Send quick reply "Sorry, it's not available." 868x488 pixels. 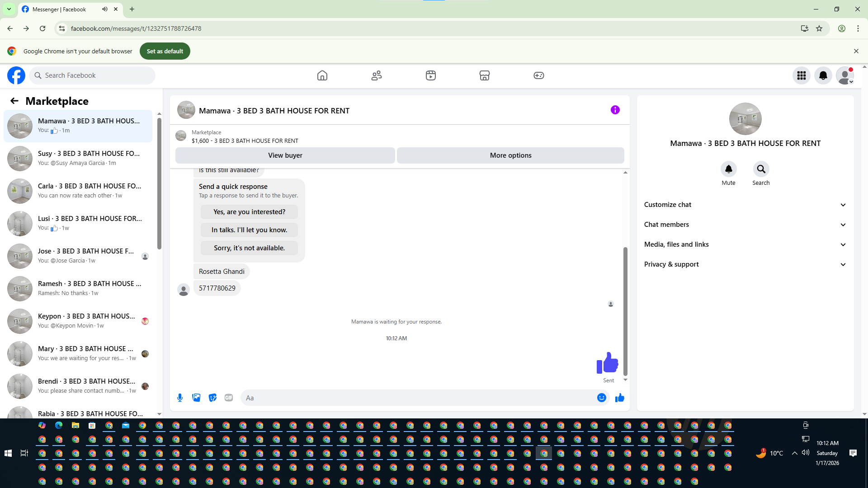click(x=249, y=248)
